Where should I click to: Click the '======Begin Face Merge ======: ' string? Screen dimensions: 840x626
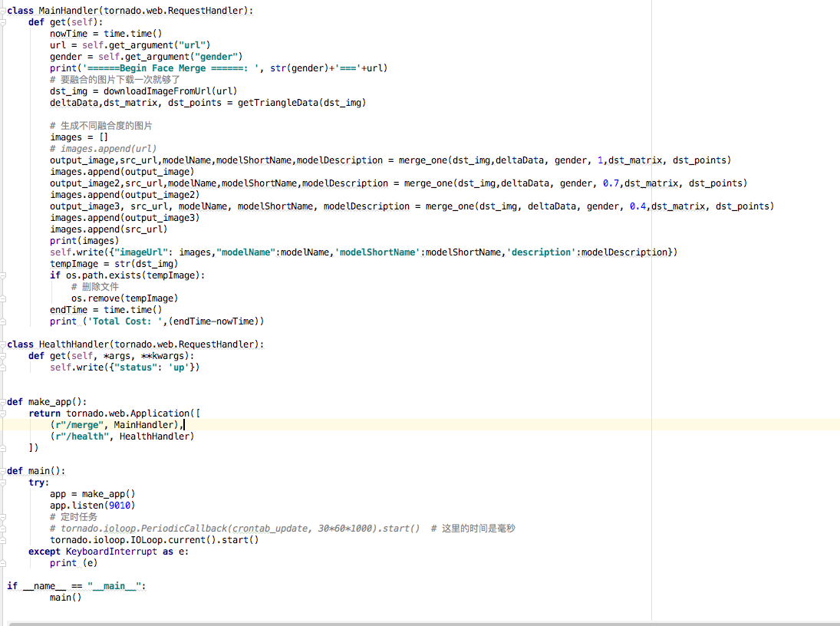pos(171,68)
